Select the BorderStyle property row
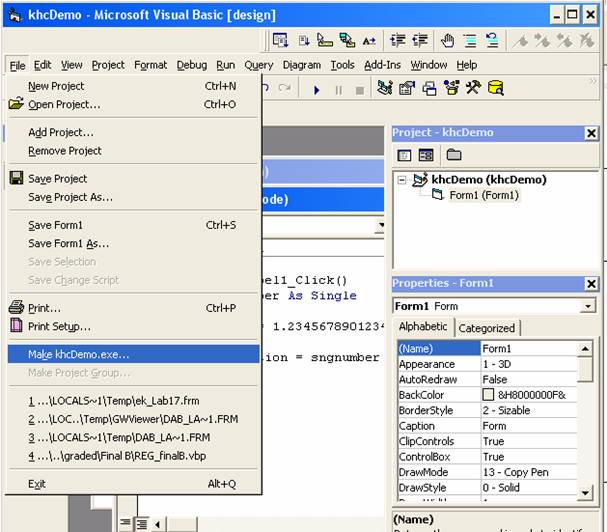This screenshot has height=532, width=607. click(x=488, y=410)
